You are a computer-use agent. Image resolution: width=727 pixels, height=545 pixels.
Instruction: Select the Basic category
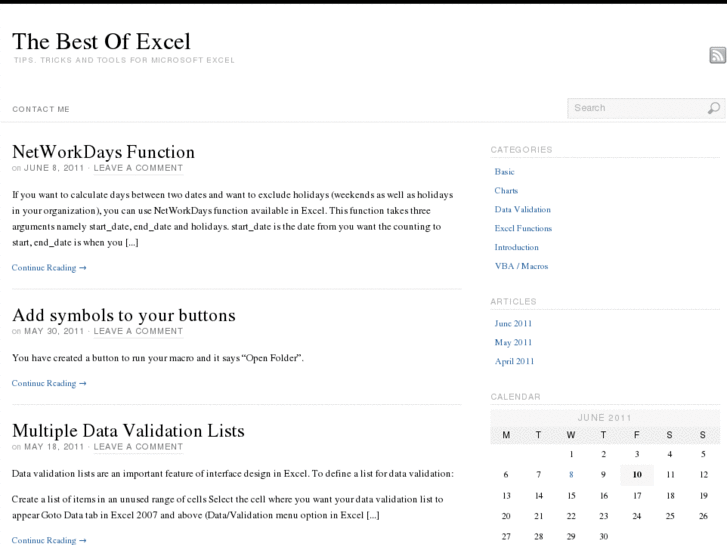tap(504, 172)
